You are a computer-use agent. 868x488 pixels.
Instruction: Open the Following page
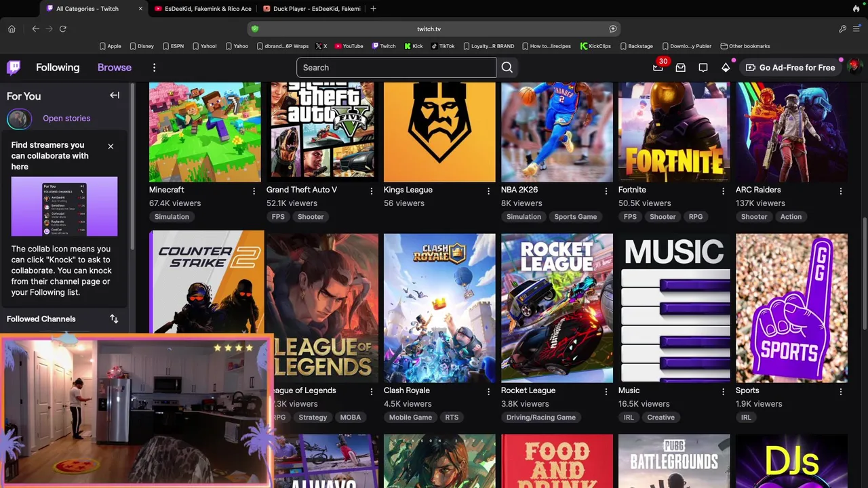pos(58,68)
